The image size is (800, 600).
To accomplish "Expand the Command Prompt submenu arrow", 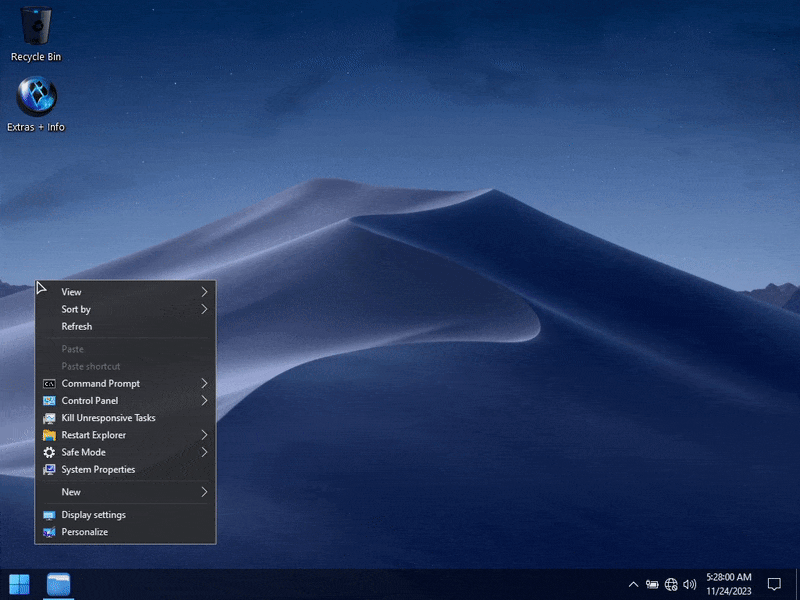I will [x=204, y=384].
